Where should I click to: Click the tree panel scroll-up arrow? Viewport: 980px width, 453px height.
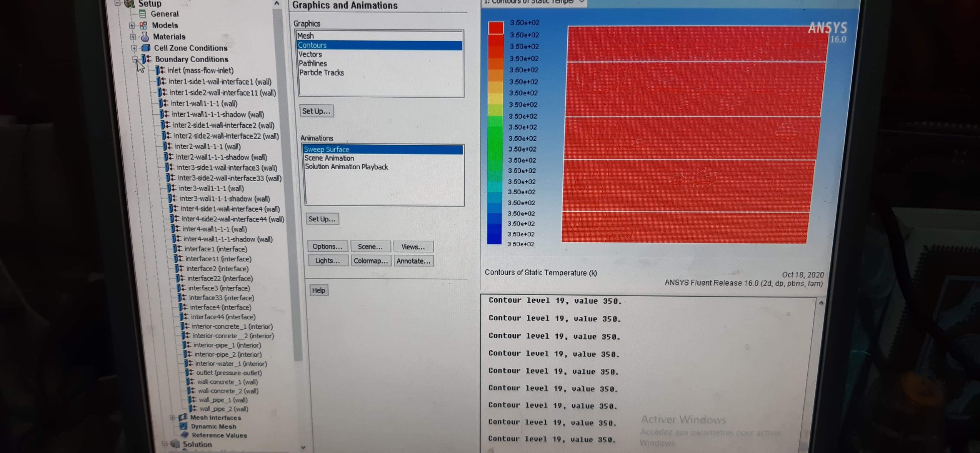277,3
